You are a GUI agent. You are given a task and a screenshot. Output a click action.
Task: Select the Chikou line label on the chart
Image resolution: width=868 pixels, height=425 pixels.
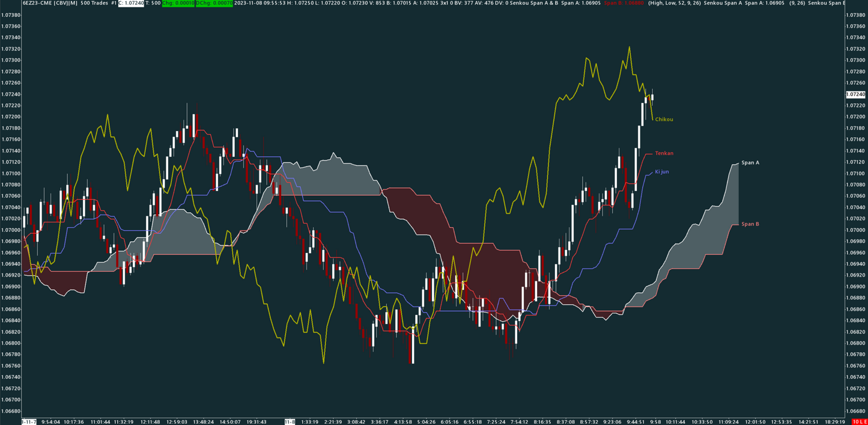click(663, 119)
